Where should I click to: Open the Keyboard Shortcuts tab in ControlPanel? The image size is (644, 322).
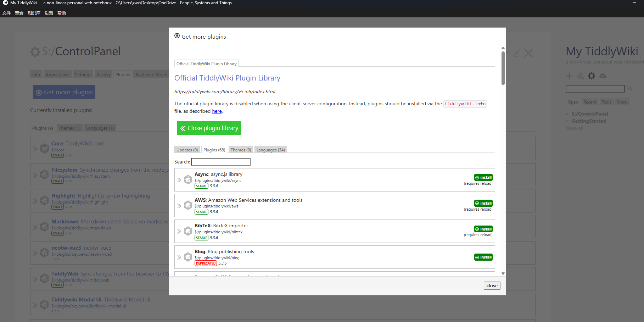coord(152,74)
